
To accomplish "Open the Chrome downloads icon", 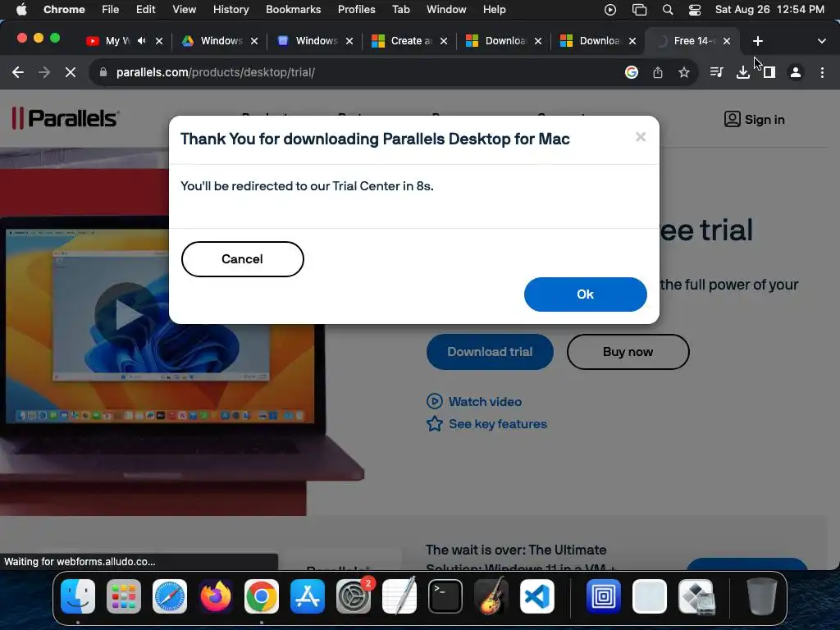I will [742, 72].
